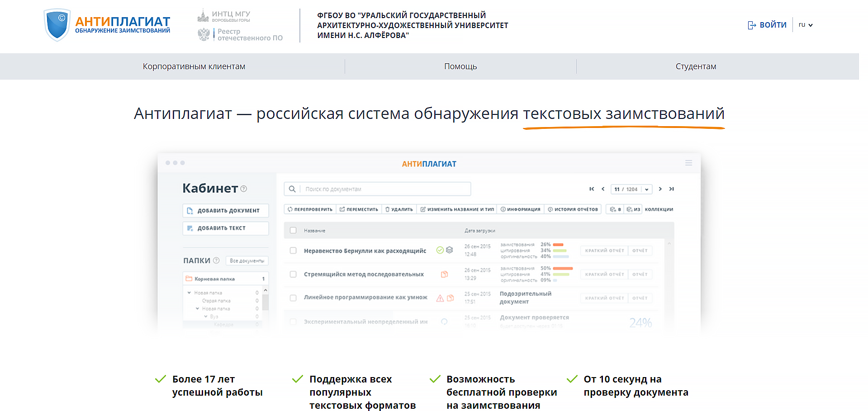Click ИЗМЕНИТЬ НАЗВАНИЕ И ТИП toolbar button
The width and height of the screenshot is (868, 411).
457,209
